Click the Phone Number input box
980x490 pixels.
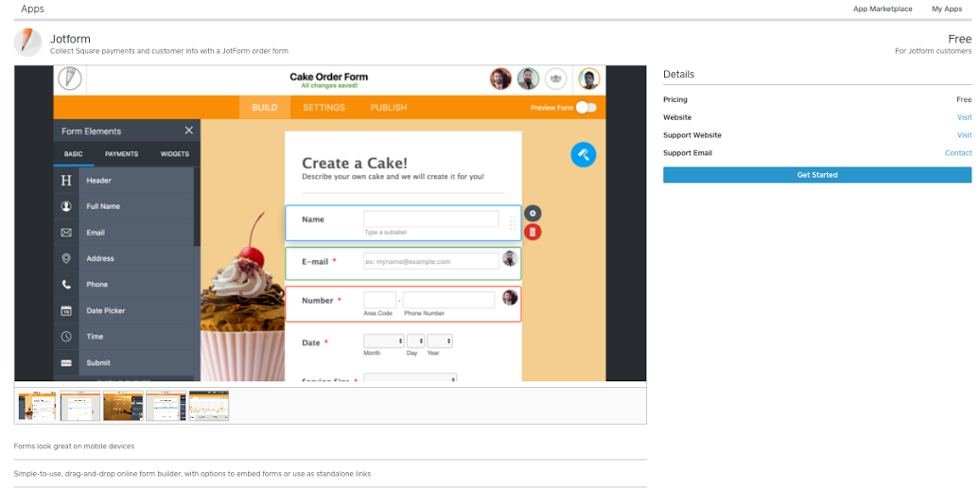pyautogui.click(x=448, y=300)
